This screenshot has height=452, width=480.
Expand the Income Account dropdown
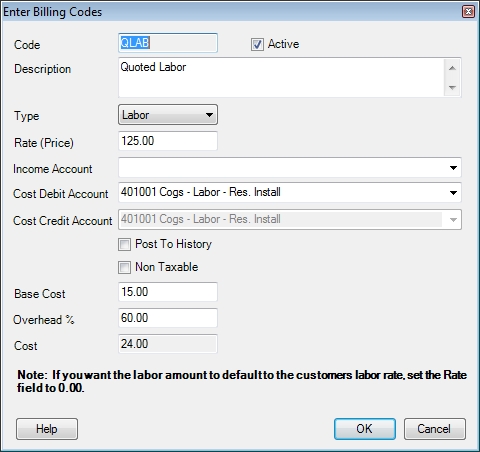pos(453,168)
